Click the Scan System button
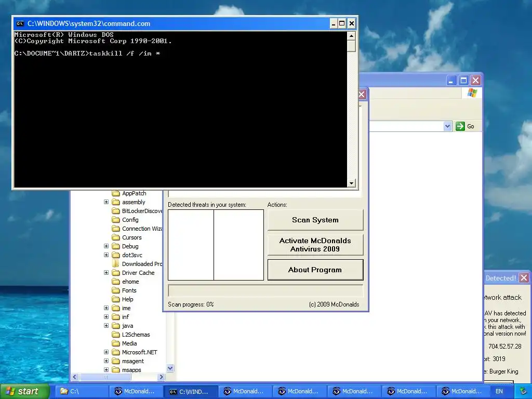This screenshot has height=399, width=532. [315, 220]
